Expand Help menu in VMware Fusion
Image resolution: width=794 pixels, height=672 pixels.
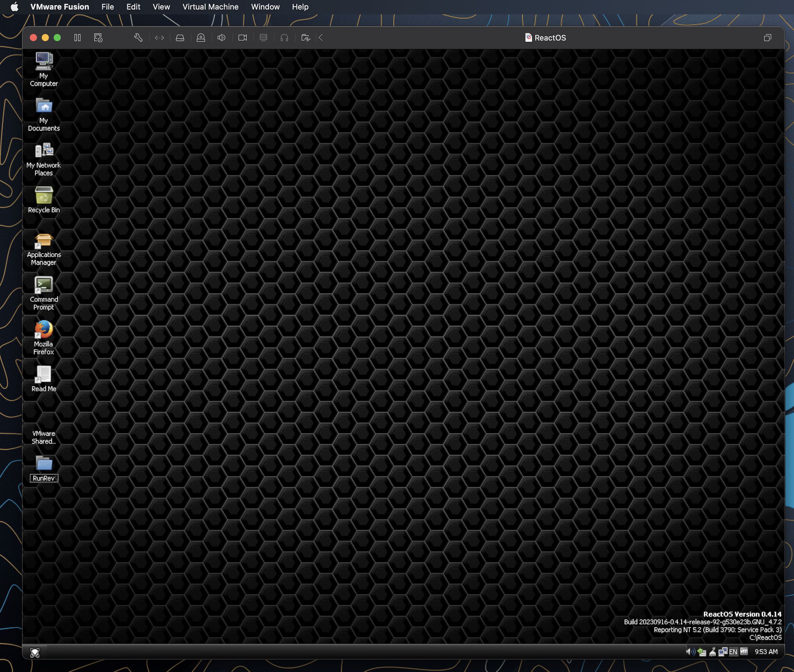pyautogui.click(x=300, y=7)
